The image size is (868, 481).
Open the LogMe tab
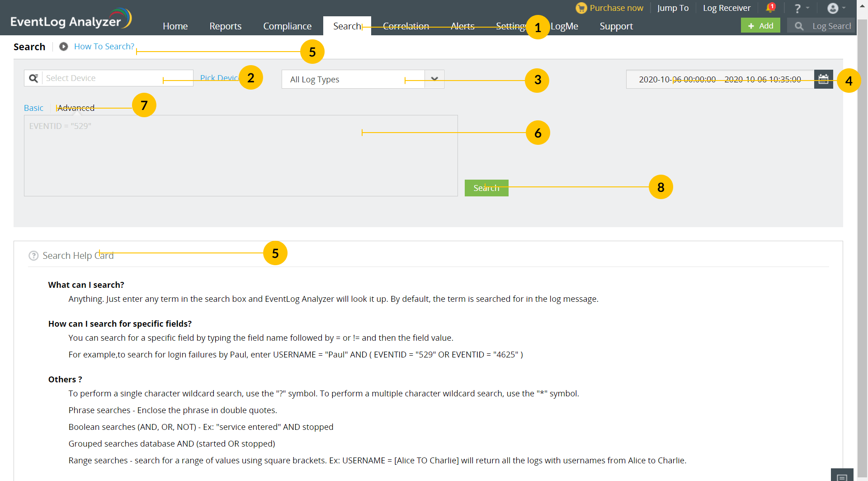(564, 26)
